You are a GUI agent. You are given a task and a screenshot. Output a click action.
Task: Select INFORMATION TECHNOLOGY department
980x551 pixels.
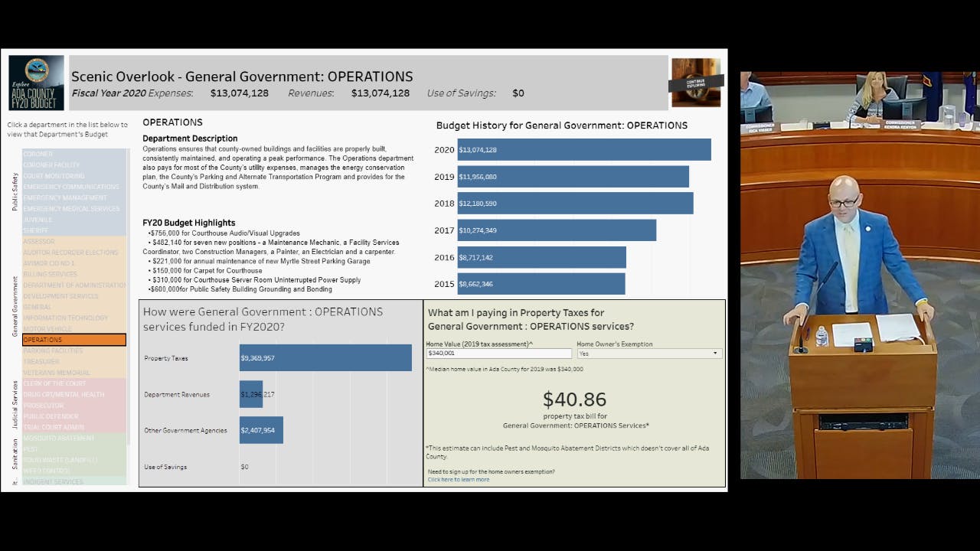[x=74, y=318]
